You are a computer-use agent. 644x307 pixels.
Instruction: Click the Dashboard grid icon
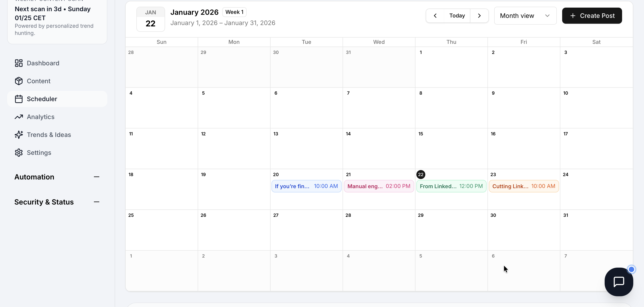point(19,63)
